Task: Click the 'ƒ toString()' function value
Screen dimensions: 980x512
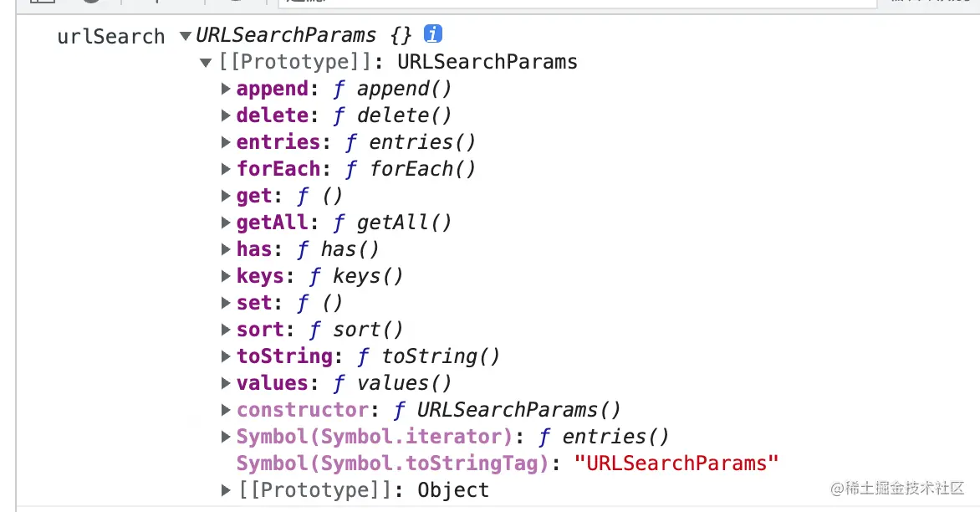Action: (428, 356)
